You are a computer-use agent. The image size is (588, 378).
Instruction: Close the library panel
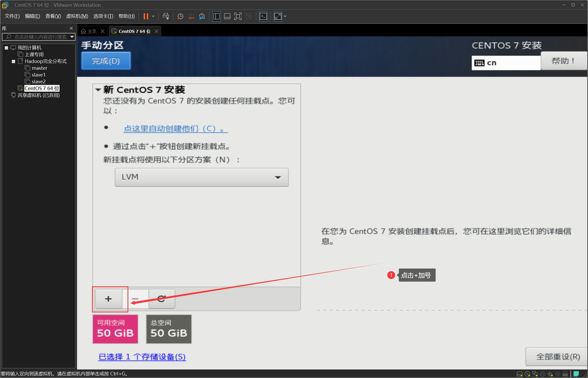(71, 28)
